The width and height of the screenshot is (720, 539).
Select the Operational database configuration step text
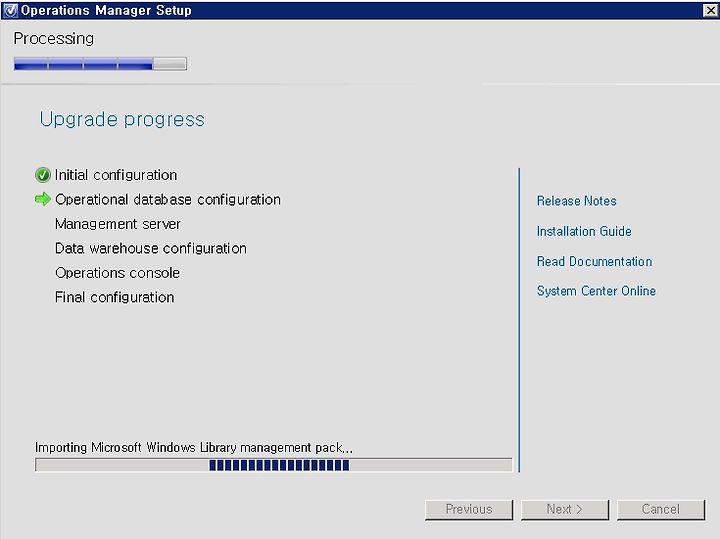(x=168, y=199)
